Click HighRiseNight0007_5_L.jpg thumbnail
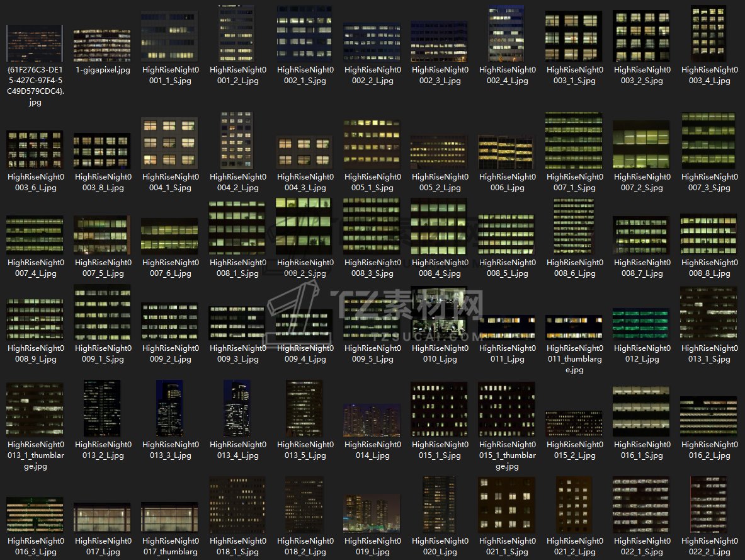This screenshot has width=745, height=560. (102, 235)
